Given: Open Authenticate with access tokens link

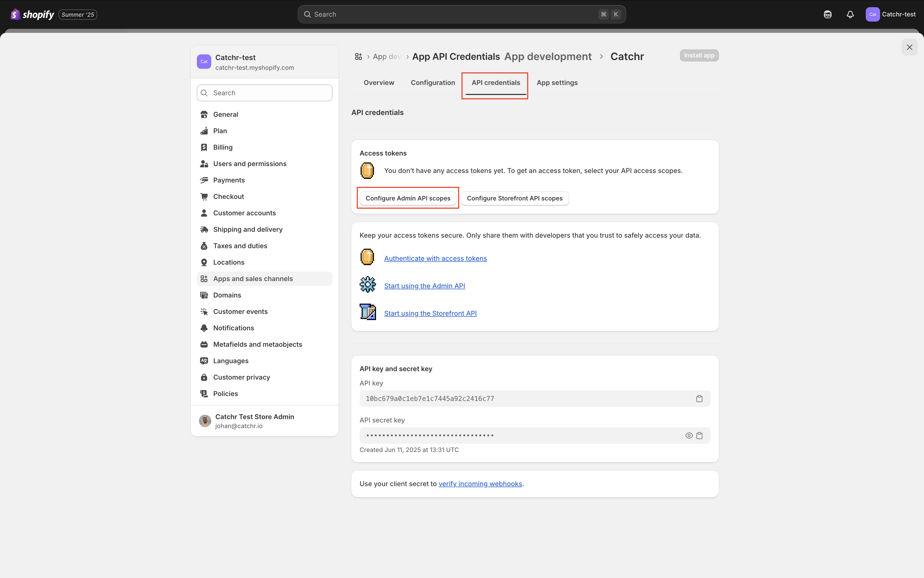Looking at the screenshot, I should coord(435,258).
